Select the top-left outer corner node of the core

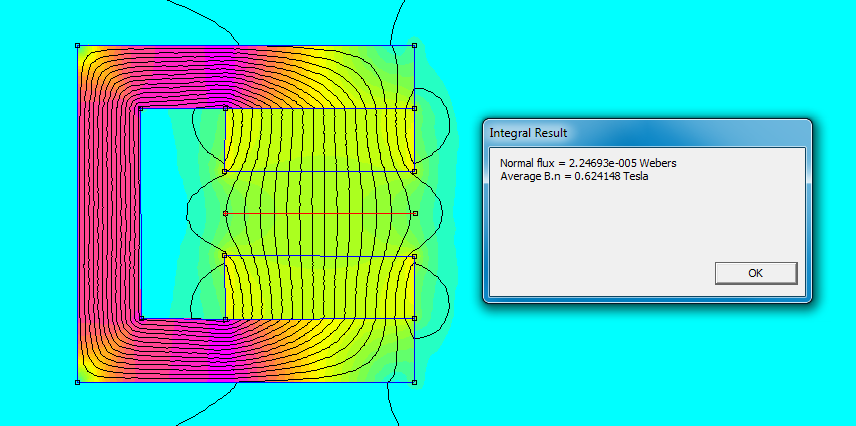pyautogui.click(x=78, y=45)
